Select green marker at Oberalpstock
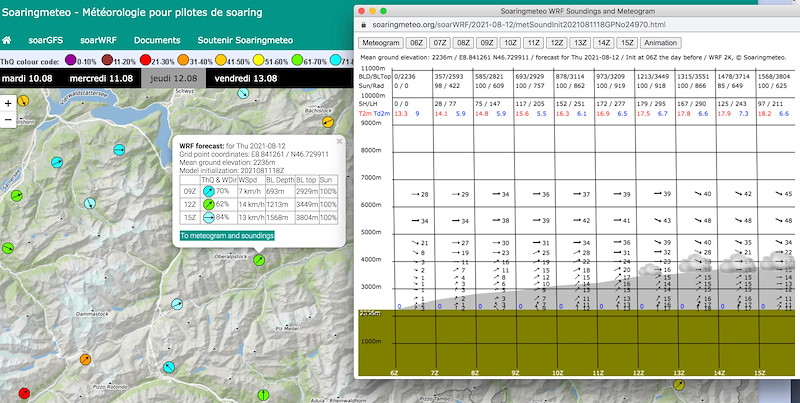Viewport: 800px width, 403px height. point(259,260)
